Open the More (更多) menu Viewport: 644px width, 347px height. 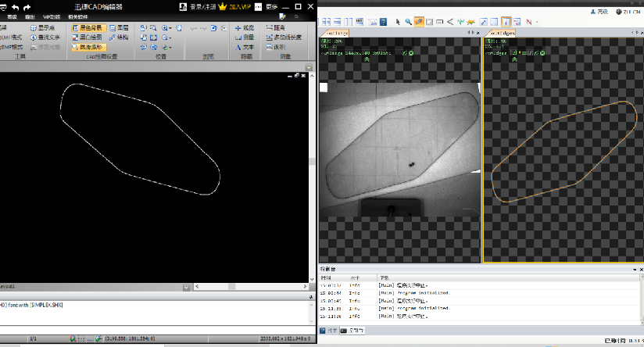(x=267, y=7)
